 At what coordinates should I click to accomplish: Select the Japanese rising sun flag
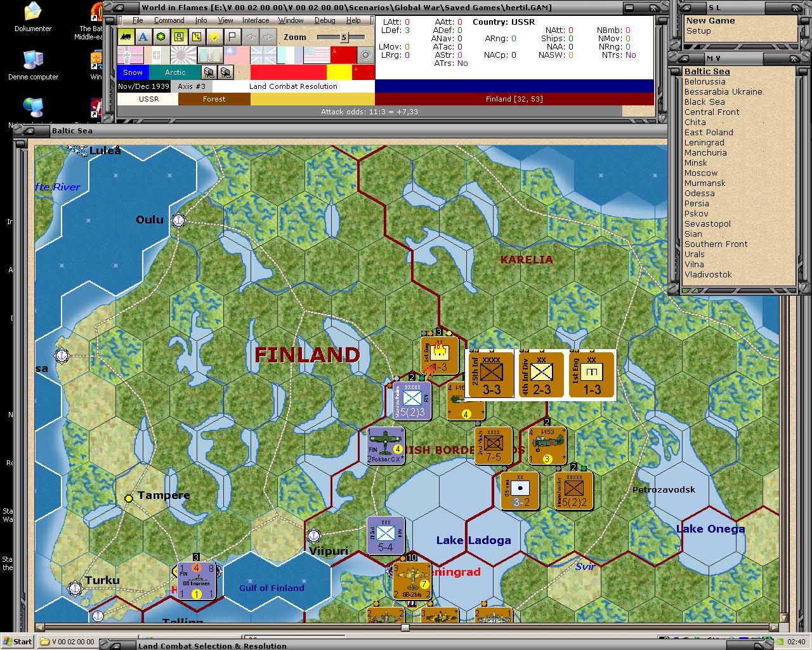click(183, 55)
